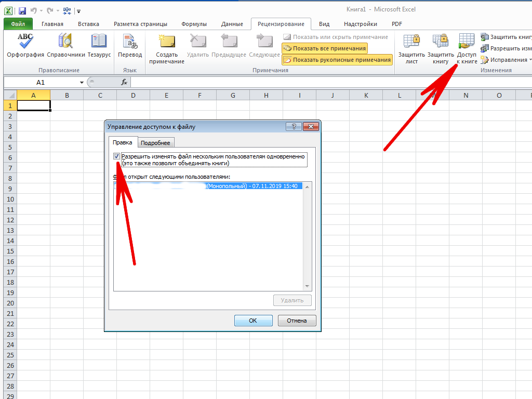Open the quick access toolbar customize dropdown
Viewport: 532px width, 399px height.
pyautogui.click(x=78, y=10)
